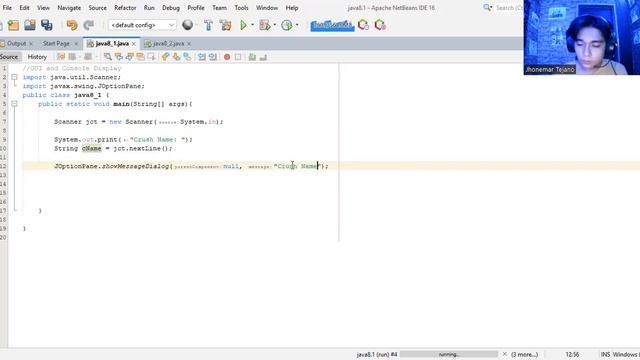
Task: Click the Clean and Build Project icon
Action: click(x=225, y=25)
